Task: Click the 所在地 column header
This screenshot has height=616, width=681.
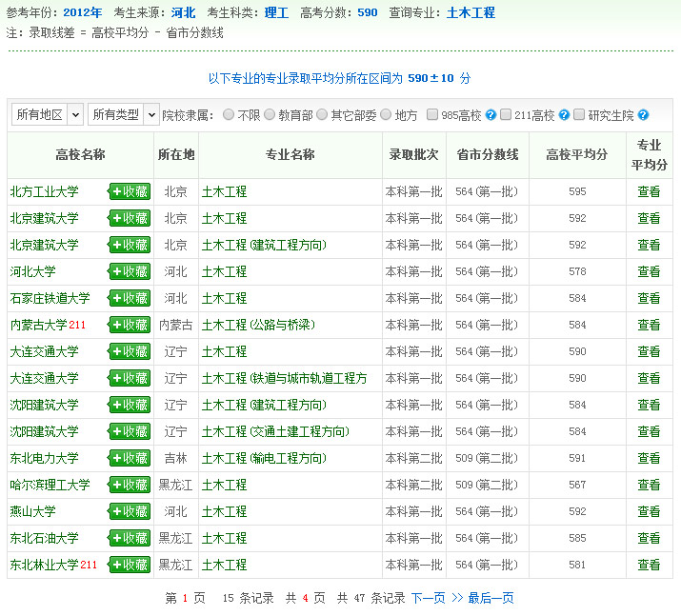Action: 176,154
